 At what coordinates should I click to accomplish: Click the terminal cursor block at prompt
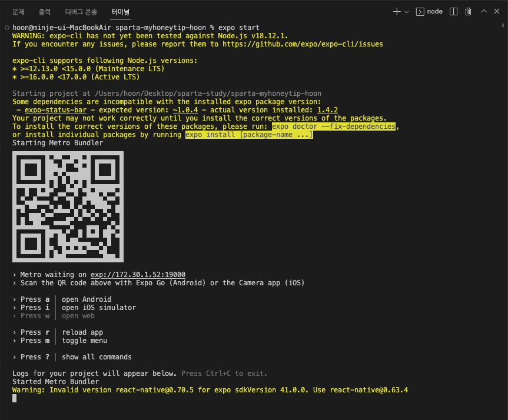coord(14,399)
